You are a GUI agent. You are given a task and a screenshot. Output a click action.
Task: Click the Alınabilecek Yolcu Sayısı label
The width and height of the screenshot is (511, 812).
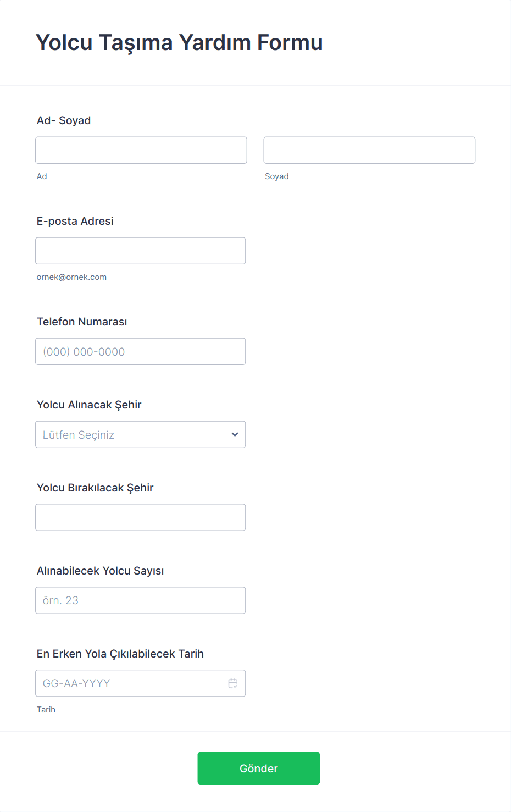click(101, 571)
